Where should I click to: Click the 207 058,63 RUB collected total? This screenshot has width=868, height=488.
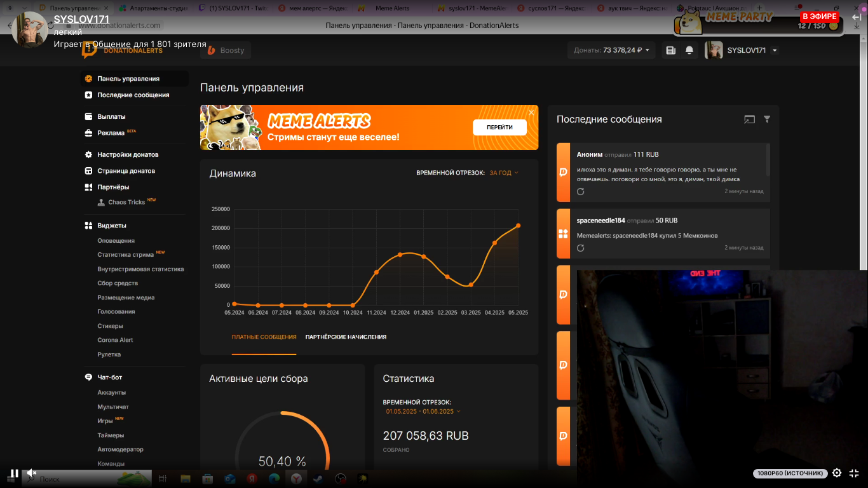[426, 436]
